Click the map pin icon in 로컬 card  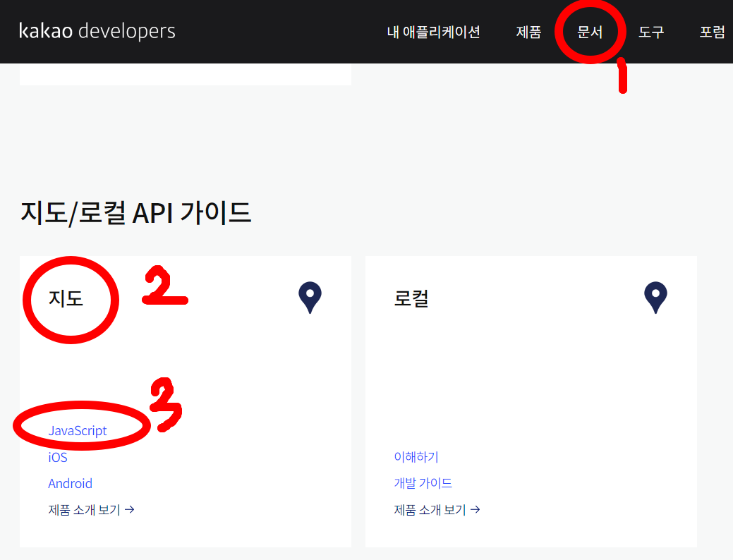click(655, 298)
